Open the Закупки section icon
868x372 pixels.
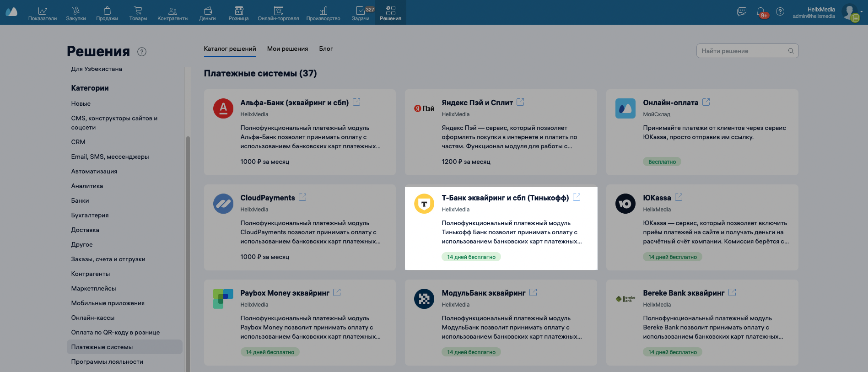tap(76, 11)
